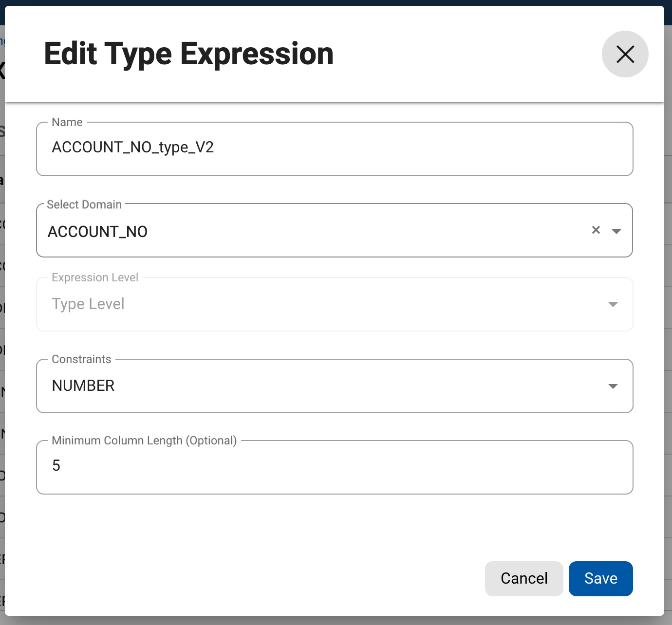
Task: Click the "Edit Type Expression" dialog title
Action: click(x=188, y=54)
